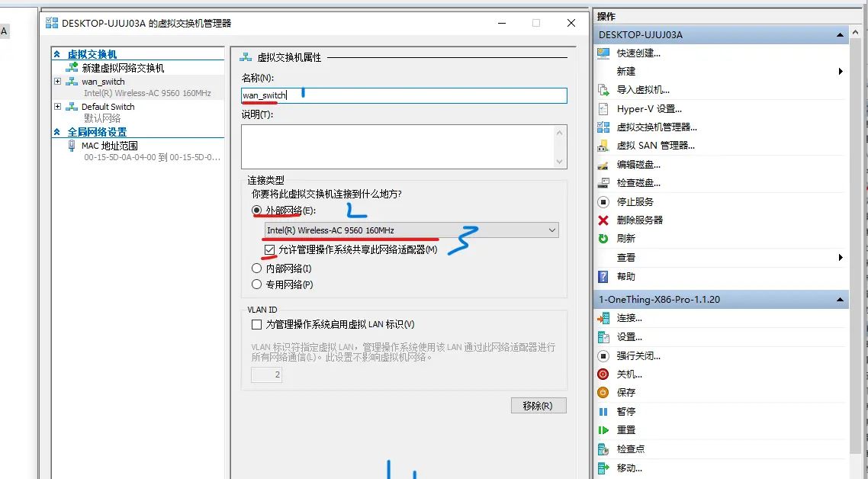Click the 说明 box scroll up arrow
The width and height of the screenshot is (868, 479).
coord(559,133)
